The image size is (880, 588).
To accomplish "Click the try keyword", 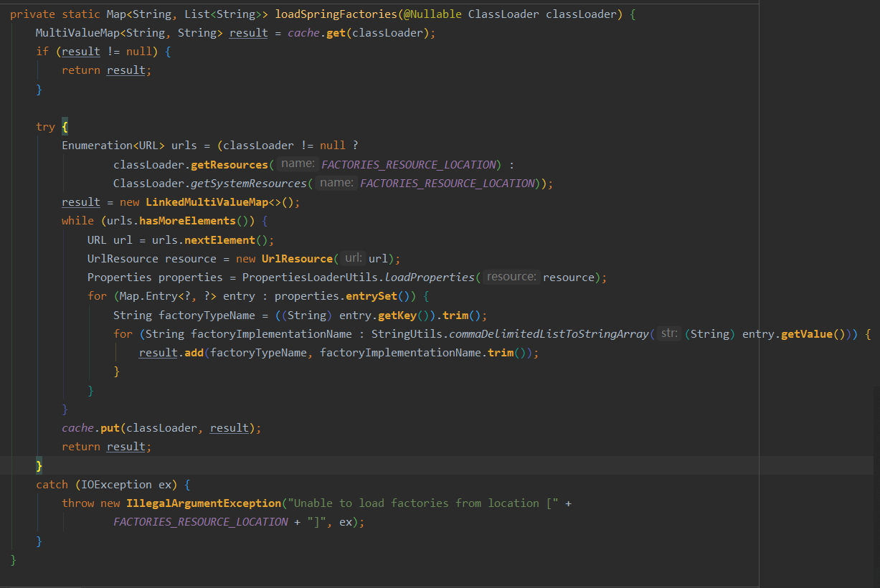I will pyautogui.click(x=45, y=126).
